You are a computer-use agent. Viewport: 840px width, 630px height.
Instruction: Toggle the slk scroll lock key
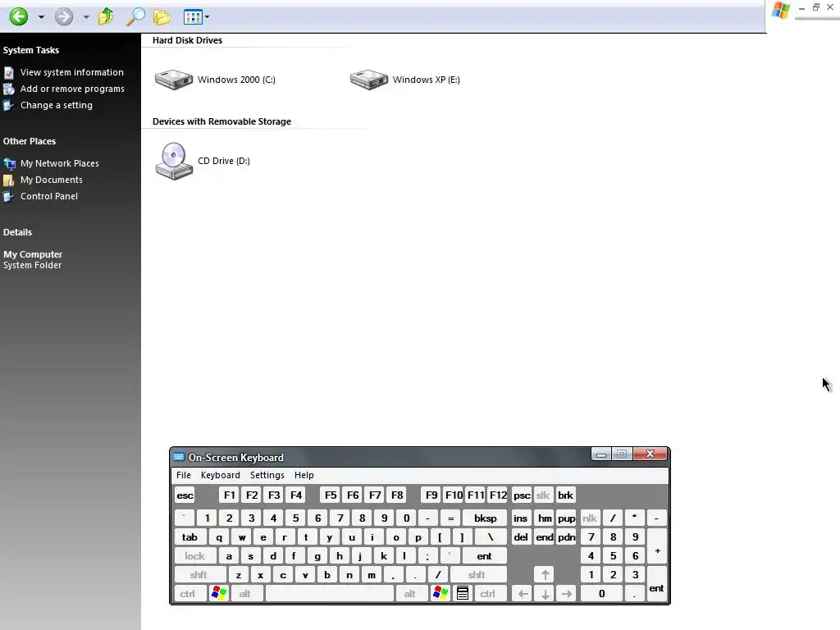pos(543,495)
